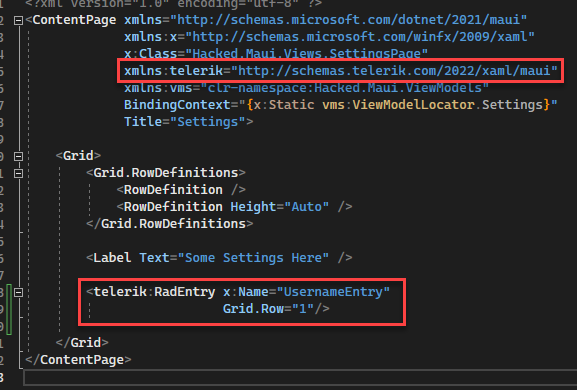Collapse the Grid.RowDefinitions block
This screenshot has width=577, height=390.
pyautogui.click(x=18, y=173)
